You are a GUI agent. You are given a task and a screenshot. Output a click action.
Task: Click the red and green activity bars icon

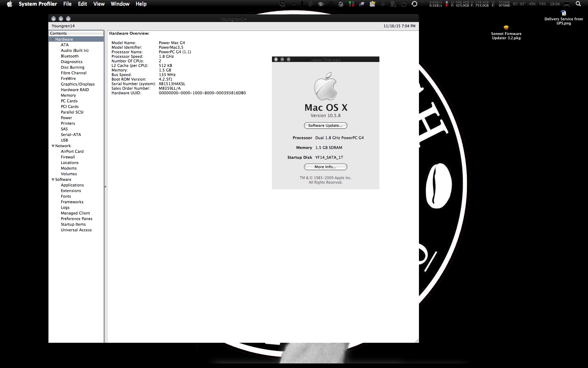pos(351,4)
